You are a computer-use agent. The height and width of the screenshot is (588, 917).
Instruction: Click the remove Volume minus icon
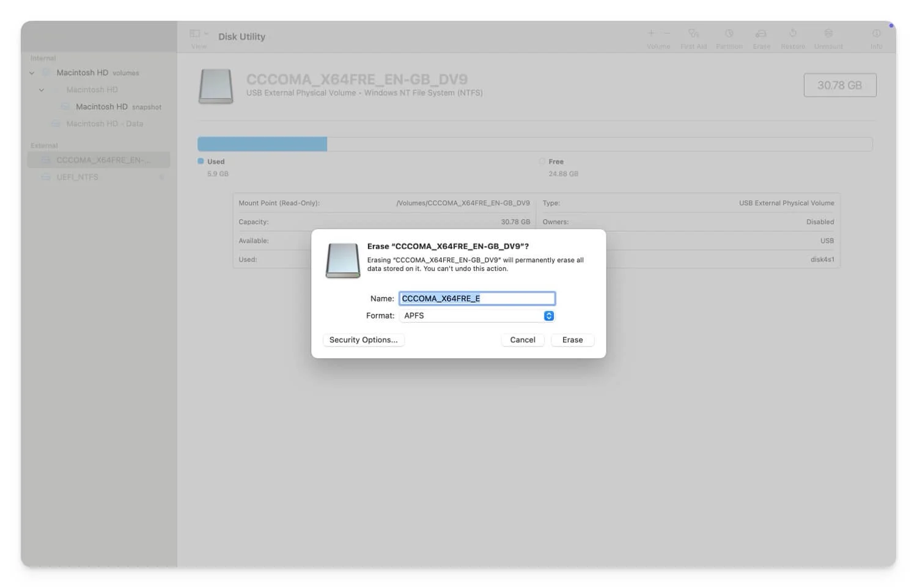point(667,33)
